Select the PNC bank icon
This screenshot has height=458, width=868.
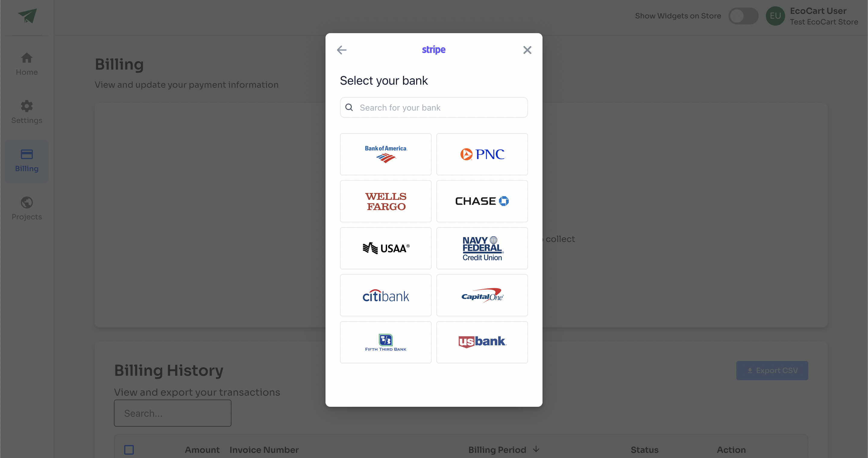tap(482, 154)
